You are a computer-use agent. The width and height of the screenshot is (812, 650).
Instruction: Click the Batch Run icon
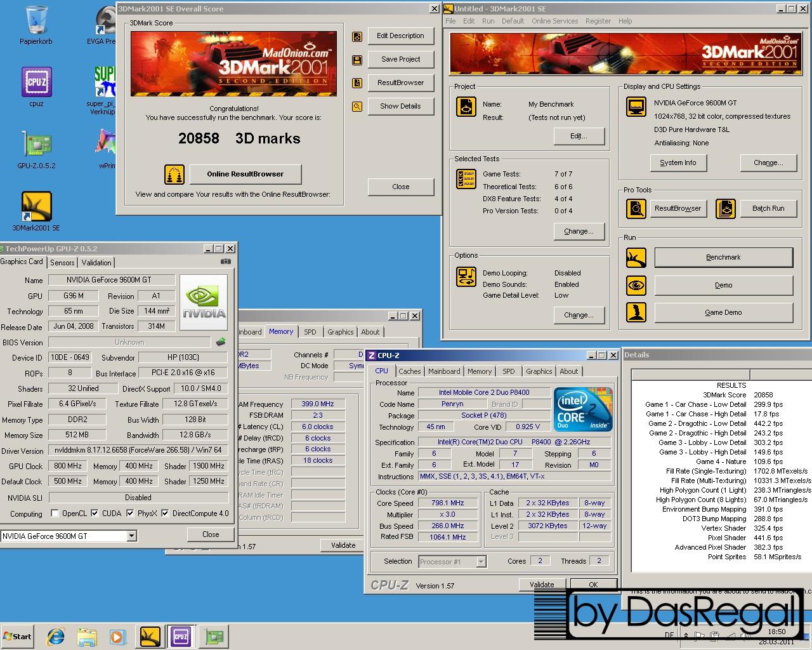click(725, 208)
